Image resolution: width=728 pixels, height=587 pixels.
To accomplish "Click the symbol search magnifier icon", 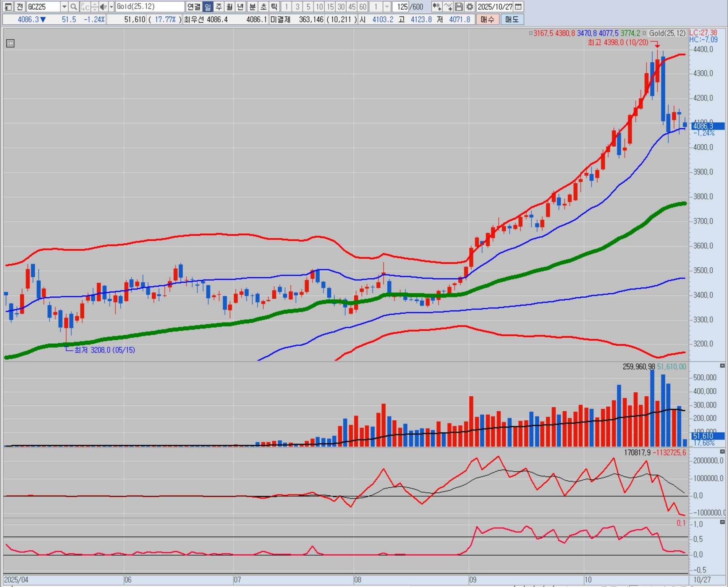I will coord(74,7).
